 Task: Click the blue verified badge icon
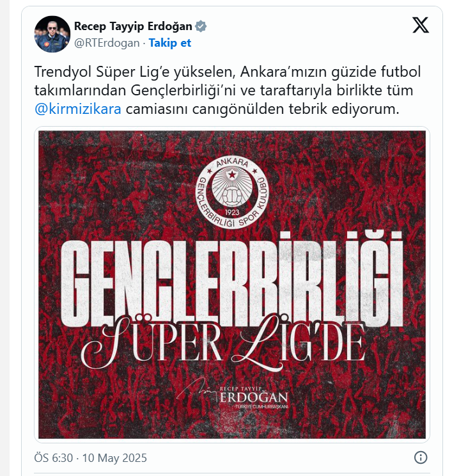[201, 26]
